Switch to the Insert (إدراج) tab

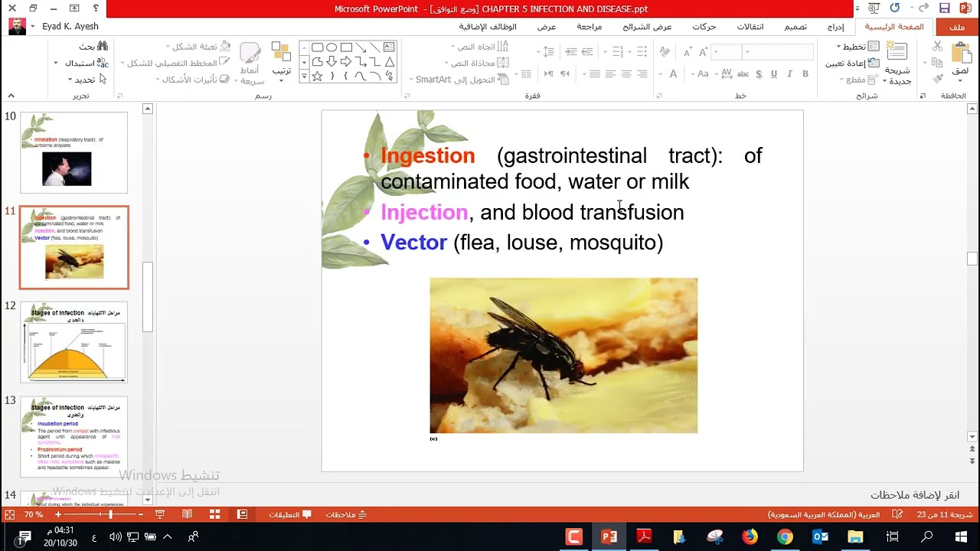pyautogui.click(x=836, y=27)
